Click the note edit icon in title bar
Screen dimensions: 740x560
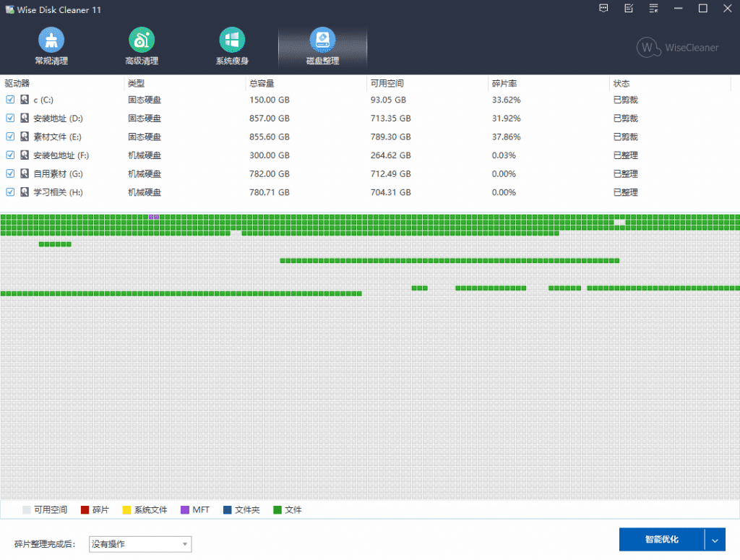click(629, 9)
